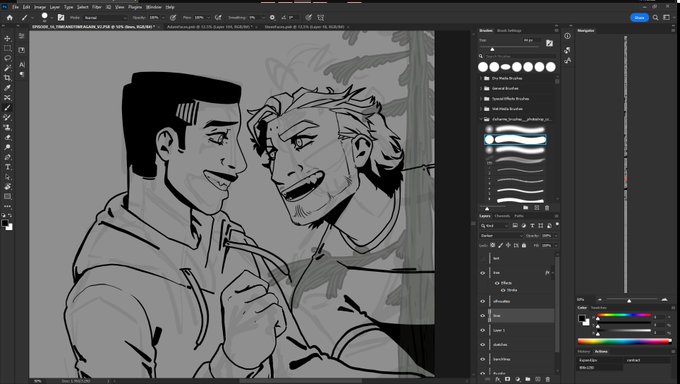Expand Wet Media Brushes folder
The width and height of the screenshot is (680, 384).
pyautogui.click(x=481, y=109)
